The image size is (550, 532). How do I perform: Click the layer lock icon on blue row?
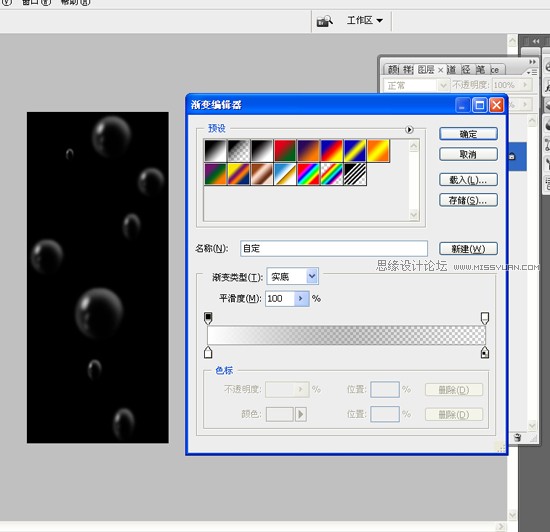click(x=512, y=156)
